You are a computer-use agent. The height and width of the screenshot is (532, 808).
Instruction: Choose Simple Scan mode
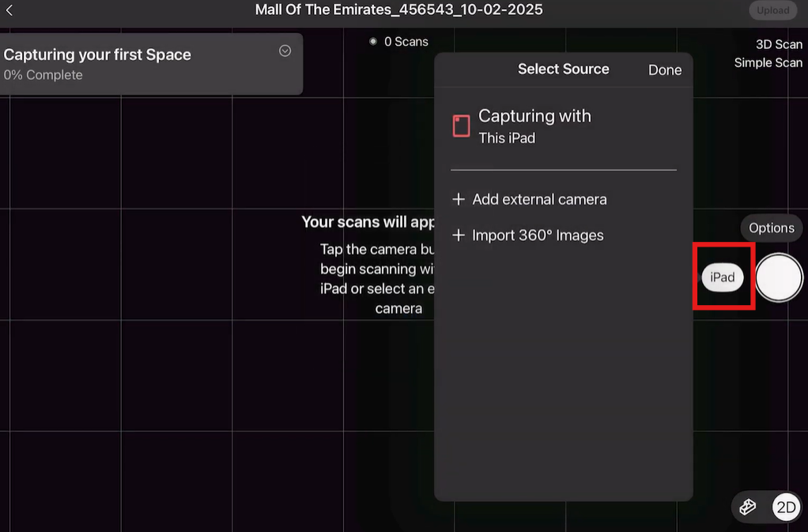click(768, 62)
